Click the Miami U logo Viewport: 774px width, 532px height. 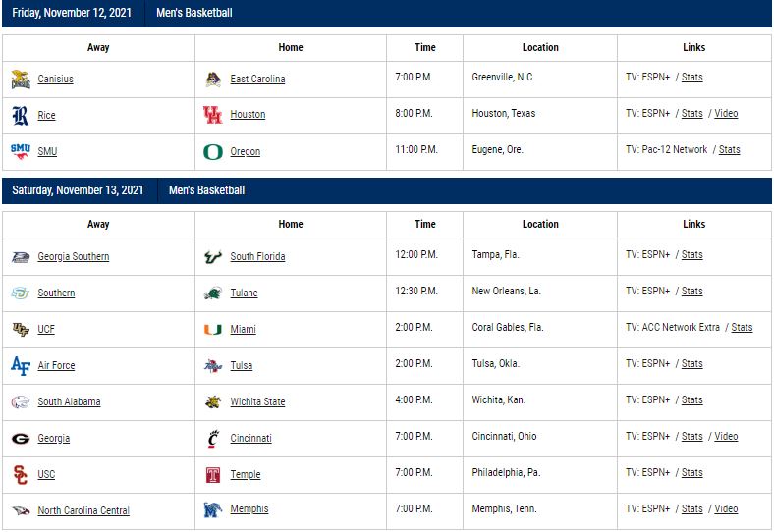(x=213, y=329)
